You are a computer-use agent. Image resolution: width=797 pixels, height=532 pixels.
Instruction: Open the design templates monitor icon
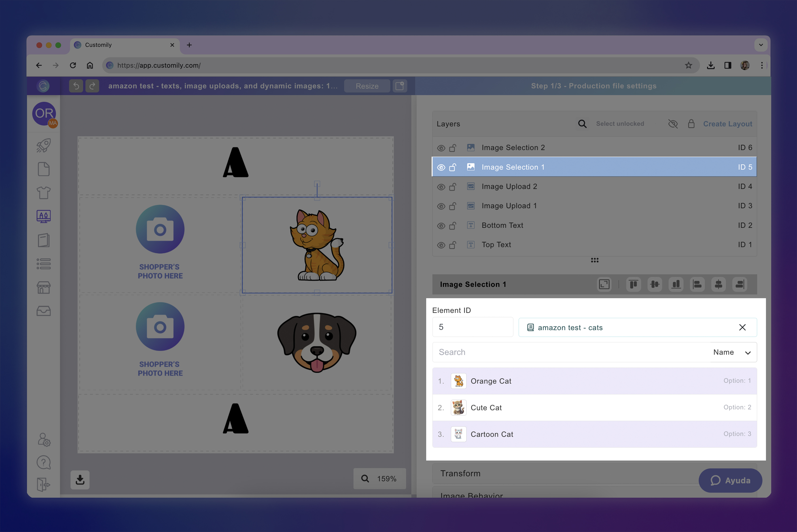(44, 217)
